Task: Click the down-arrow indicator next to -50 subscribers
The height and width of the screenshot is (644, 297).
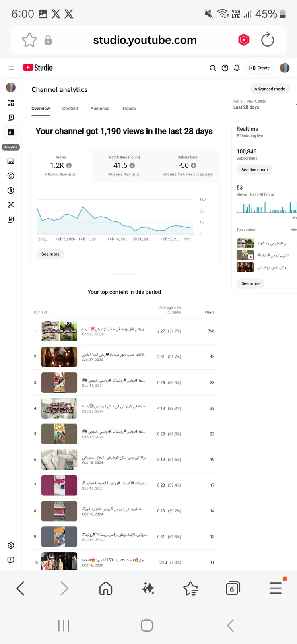Action: pyautogui.click(x=194, y=165)
